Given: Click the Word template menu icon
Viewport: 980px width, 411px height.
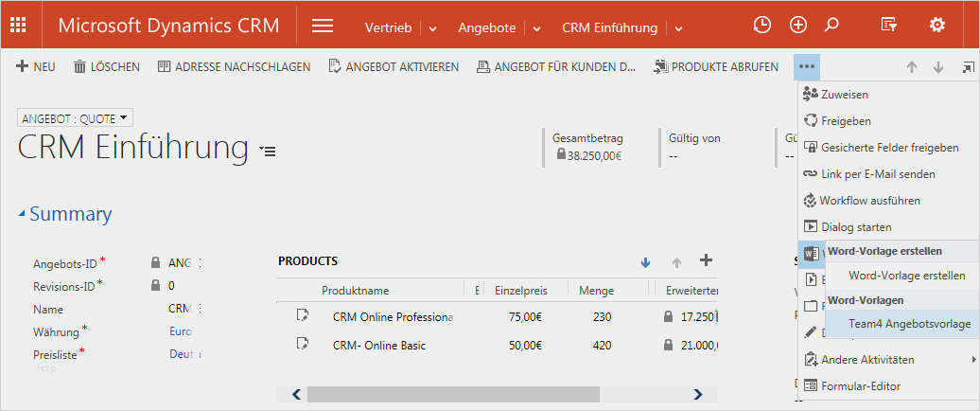Looking at the screenshot, I should 812,254.
